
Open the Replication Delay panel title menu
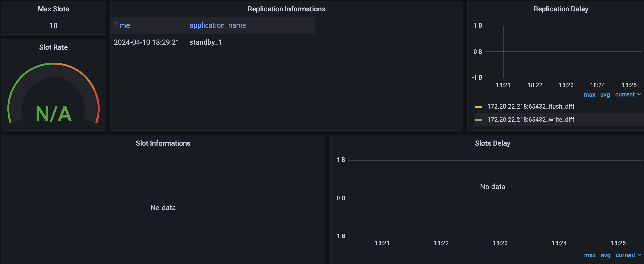pos(561,9)
